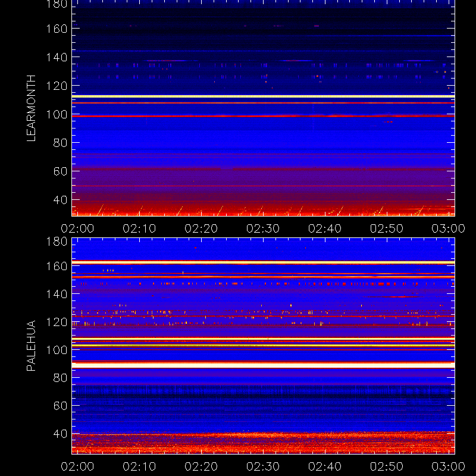Pick the 60 tick label on PALEHUA plot
The height and width of the screenshot is (476, 476).
coord(60,406)
